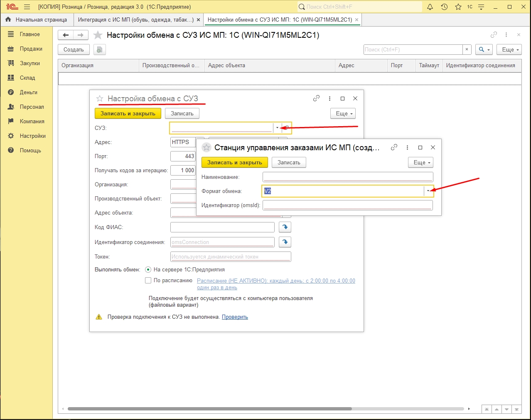Open Еще menu in Станция управления заказами dialog
Screen dimensions: 531x420
[x=420, y=162]
